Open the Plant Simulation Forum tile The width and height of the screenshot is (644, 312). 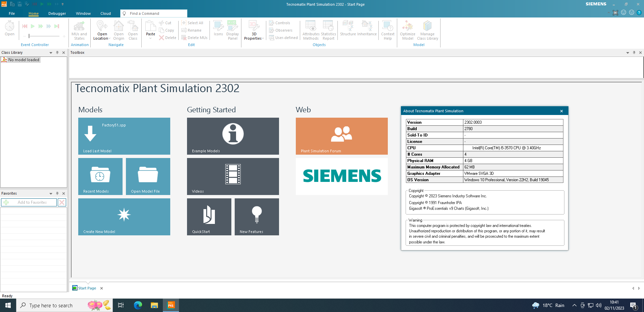342,136
